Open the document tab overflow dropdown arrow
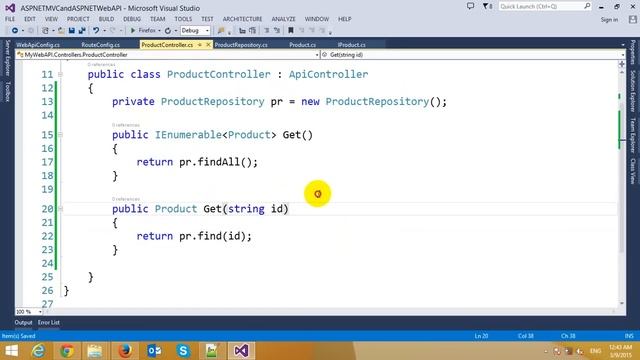Screen dimensions: 640x360 coord(623,45)
